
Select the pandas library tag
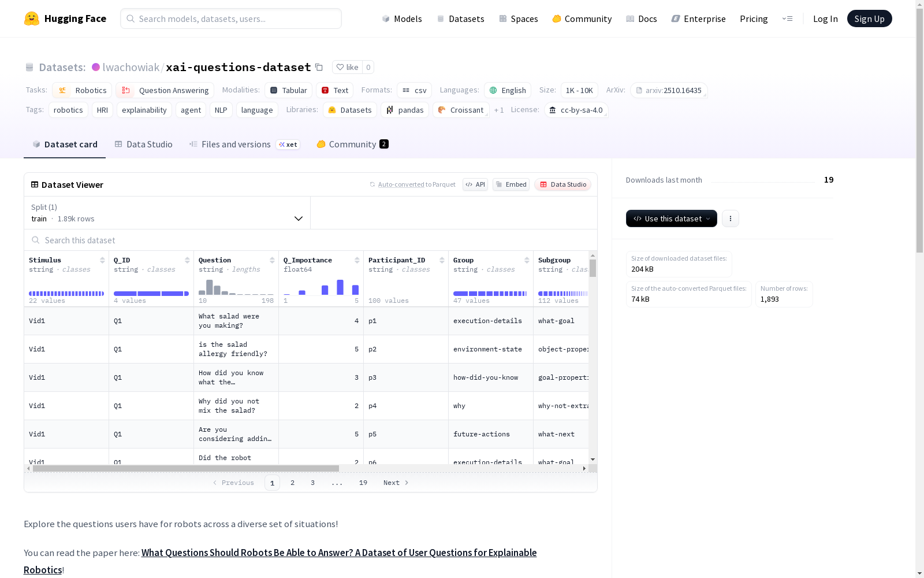point(405,110)
